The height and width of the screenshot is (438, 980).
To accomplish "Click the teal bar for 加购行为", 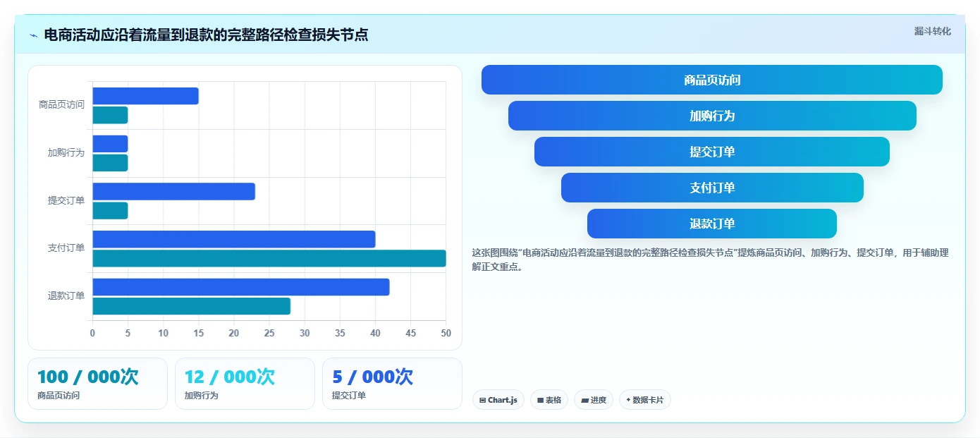I will (x=110, y=163).
